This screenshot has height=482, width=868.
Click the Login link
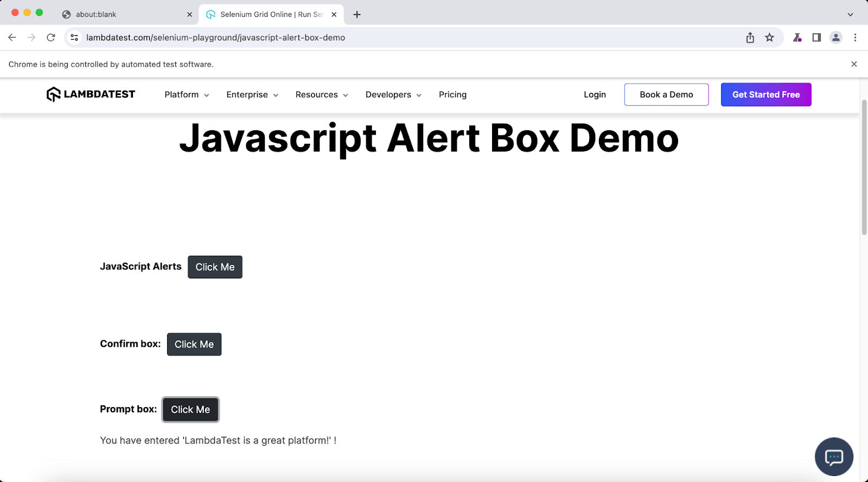[x=595, y=94]
